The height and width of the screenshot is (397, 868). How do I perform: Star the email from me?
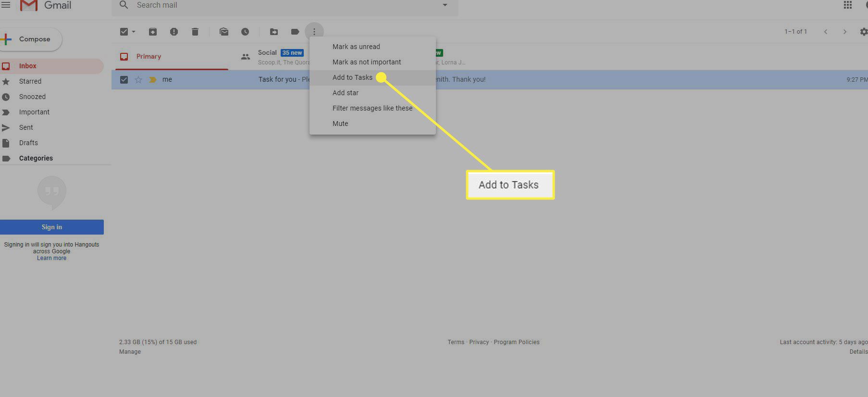pos(138,80)
